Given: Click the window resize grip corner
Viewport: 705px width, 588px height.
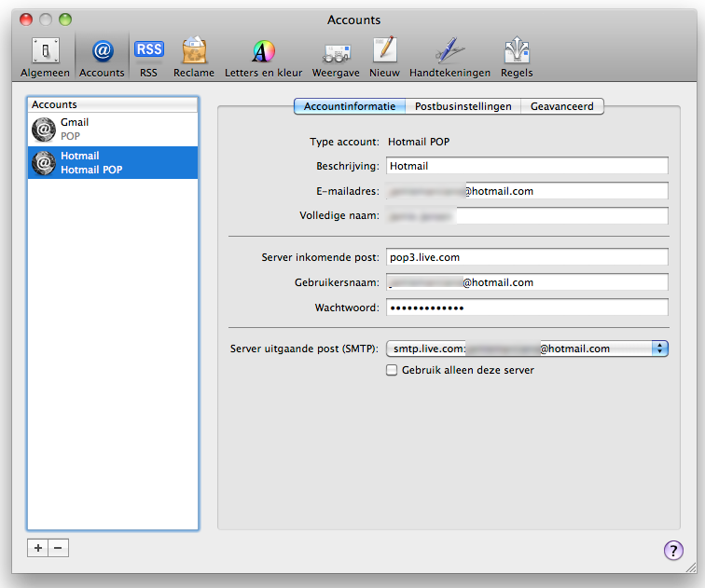Looking at the screenshot, I should tap(691, 567).
